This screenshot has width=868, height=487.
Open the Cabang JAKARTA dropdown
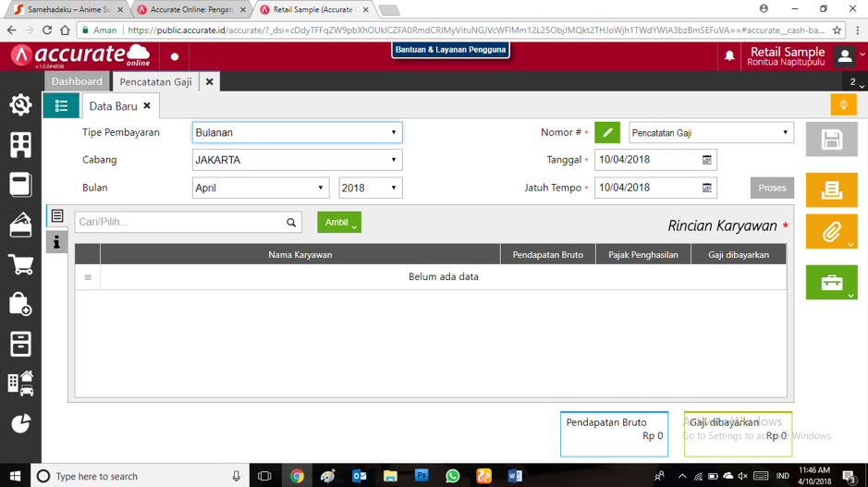(x=298, y=160)
